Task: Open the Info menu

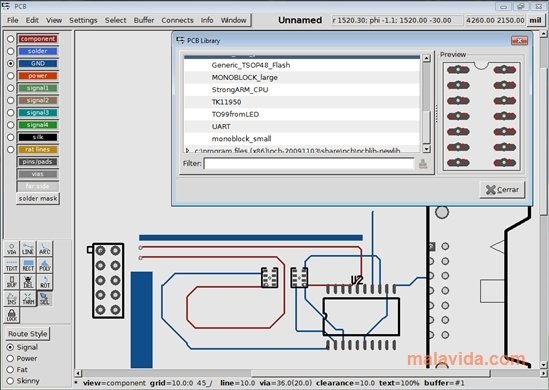Action: coord(207,20)
